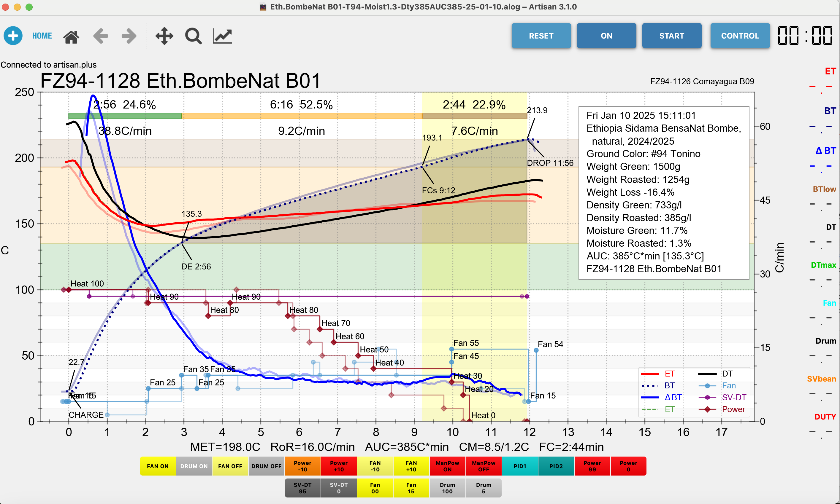This screenshot has height=504, width=840.
Task: Click the DROP 11:56 marker label
Action: point(550,163)
